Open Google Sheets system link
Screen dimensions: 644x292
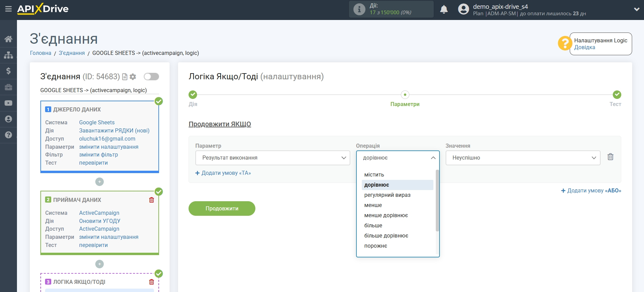click(97, 123)
